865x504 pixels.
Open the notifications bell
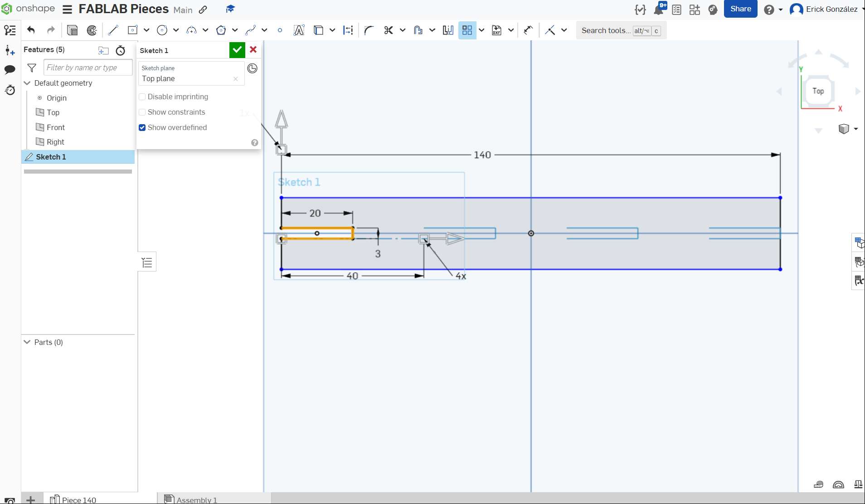(x=659, y=10)
